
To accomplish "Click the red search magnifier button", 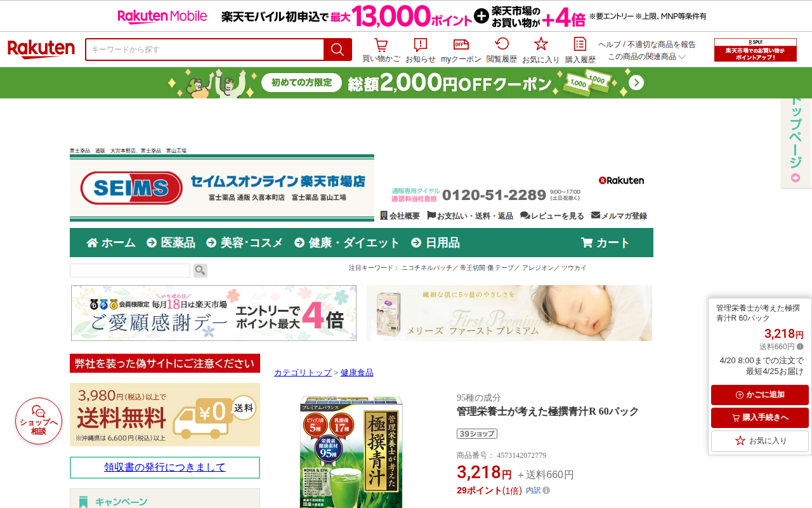I will click(x=337, y=50).
